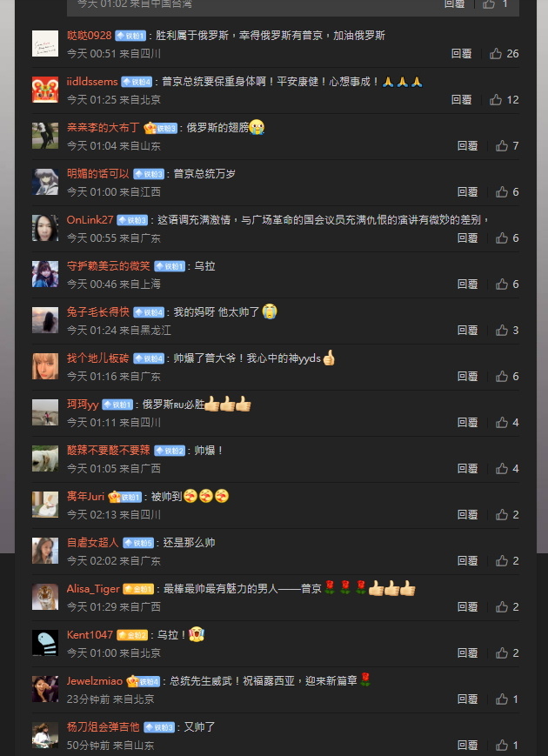Viewport: 548px width, 756px height.
Task: Click thumbs-up on 亲亲李的大布丁's comment
Action: (502, 145)
